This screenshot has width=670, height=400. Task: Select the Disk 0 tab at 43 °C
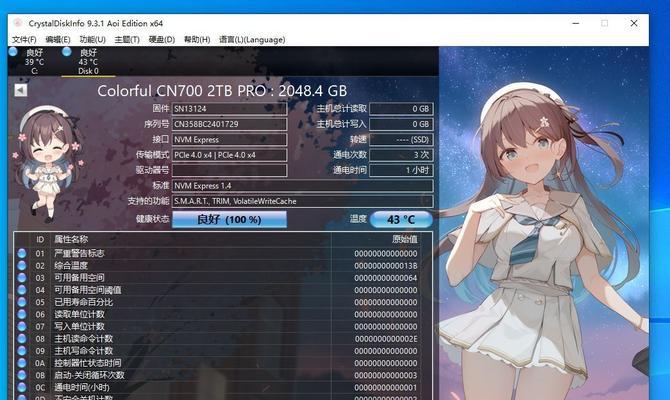88,62
